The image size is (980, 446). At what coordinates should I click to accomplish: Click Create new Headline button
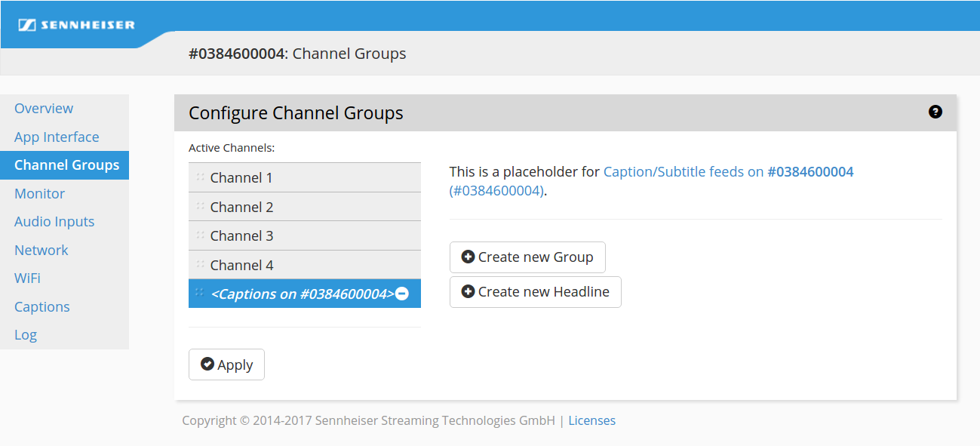[x=535, y=292]
